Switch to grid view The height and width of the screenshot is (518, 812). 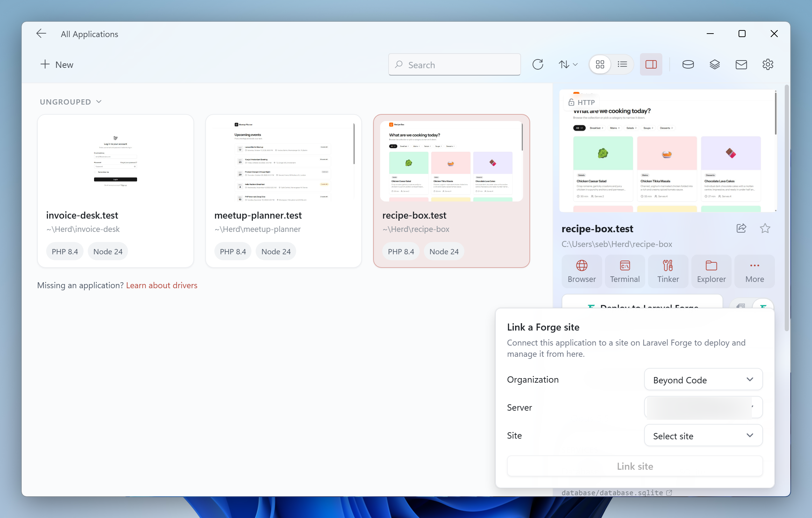(600, 64)
